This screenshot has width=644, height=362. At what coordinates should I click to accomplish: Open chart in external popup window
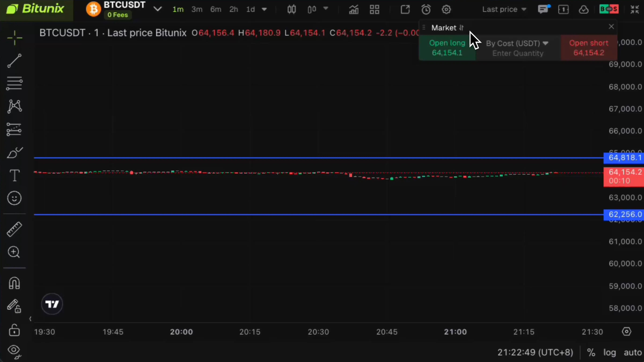coord(405,10)
